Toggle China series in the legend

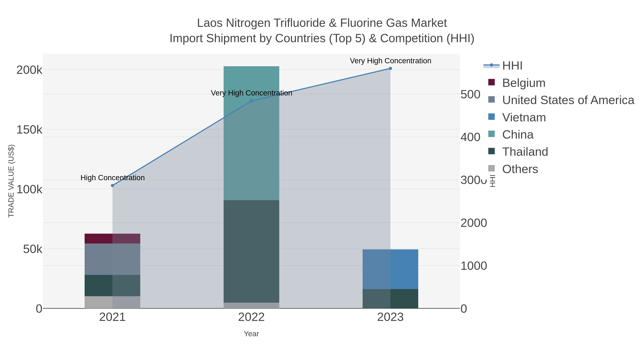pos(511,134)
